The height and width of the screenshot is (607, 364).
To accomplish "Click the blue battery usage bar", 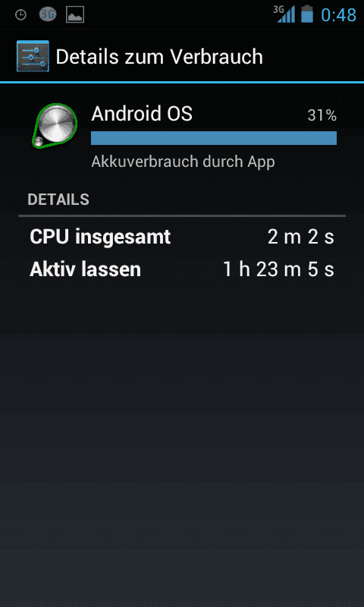I will click(214, 138).
